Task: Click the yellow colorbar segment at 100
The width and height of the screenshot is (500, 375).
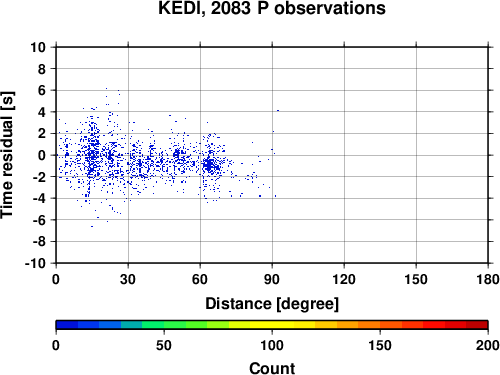Action: [x=272, y=325]
